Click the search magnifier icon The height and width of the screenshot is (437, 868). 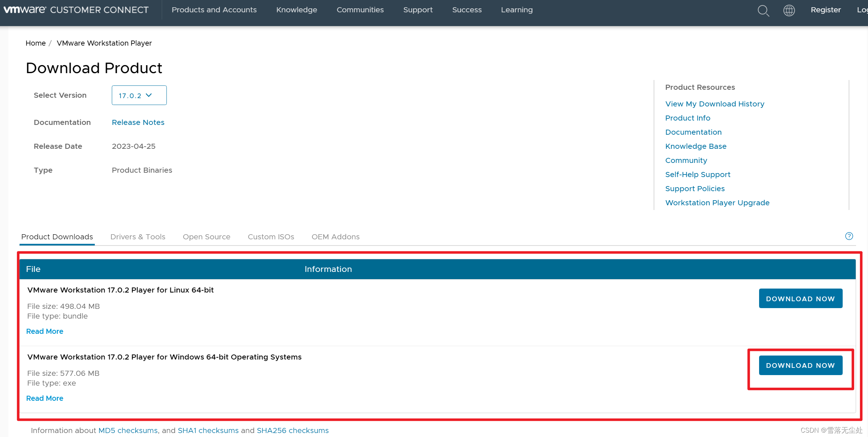(x=763, y=10)
